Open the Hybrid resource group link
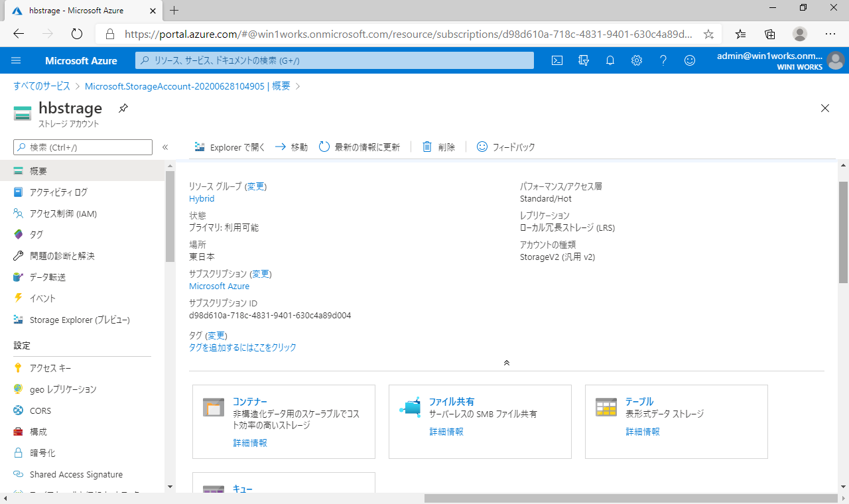Image resolution: width=849 pixels, height=504 pixels. click(202, 198)
